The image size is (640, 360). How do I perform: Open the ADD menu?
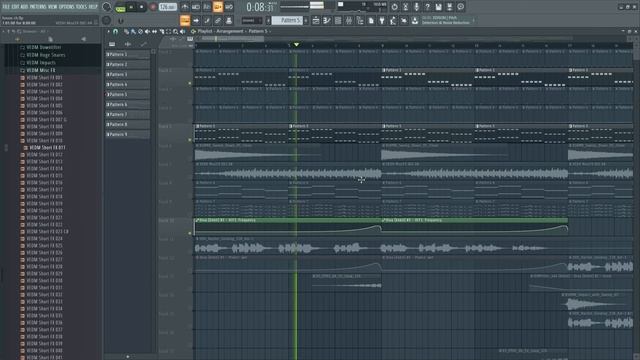point(24,7)
